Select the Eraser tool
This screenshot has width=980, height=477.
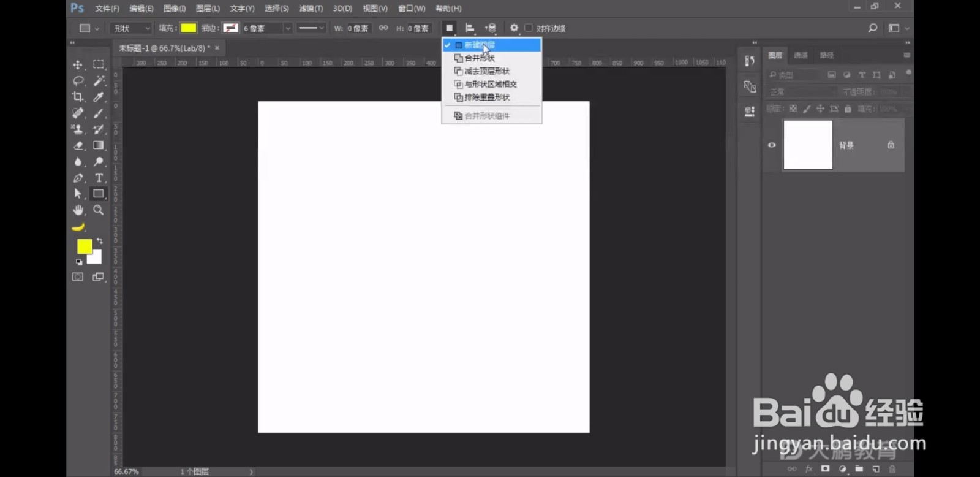coord(78,145)
